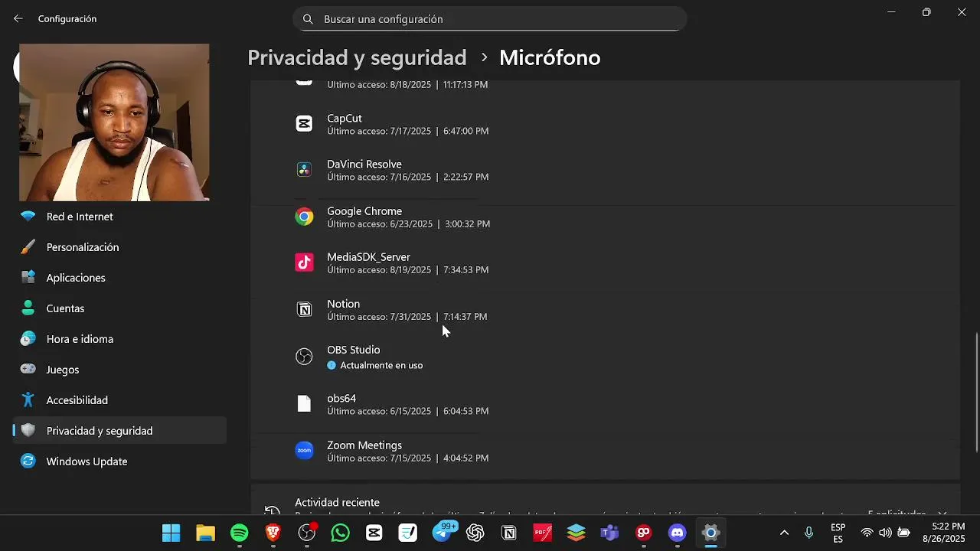
Task: Open Spotify from the taskbar
Action: click(x=239, y=533)
